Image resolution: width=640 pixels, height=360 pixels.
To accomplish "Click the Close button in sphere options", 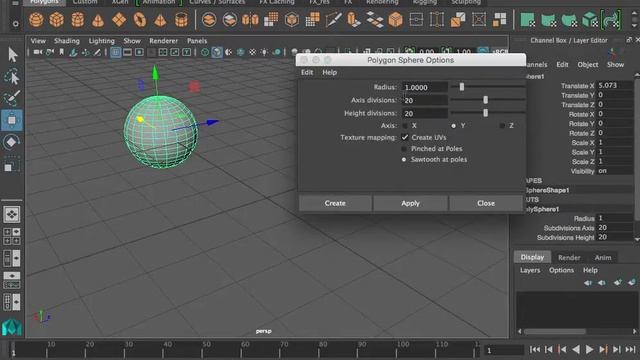I will 486,203.
